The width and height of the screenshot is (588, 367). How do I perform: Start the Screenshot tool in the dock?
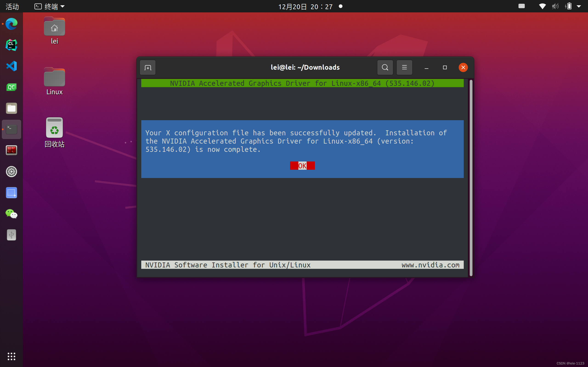coord(11,192)
